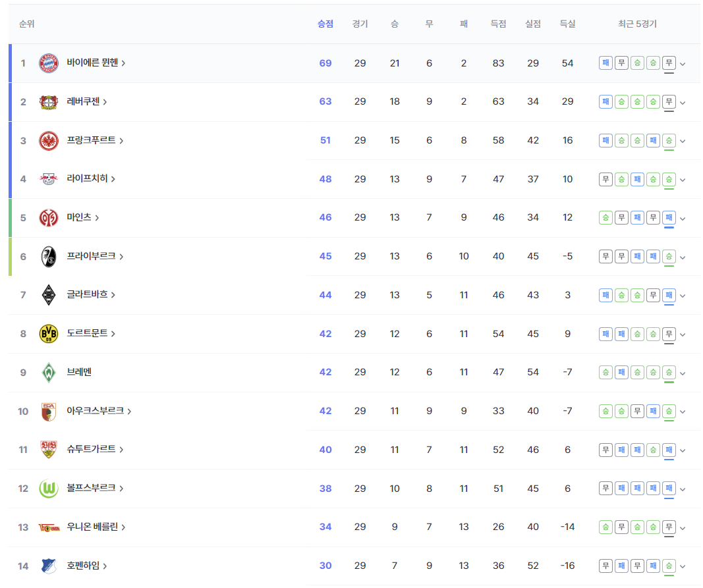This screenshot has height=588, width=703.
Task: Open the 아우크스부르크 team page
Action: click(99, 411)
